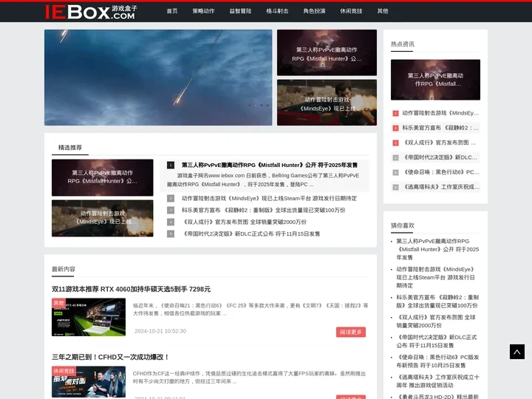Open the 策略动作 category
532x399 pixels.
204,11
